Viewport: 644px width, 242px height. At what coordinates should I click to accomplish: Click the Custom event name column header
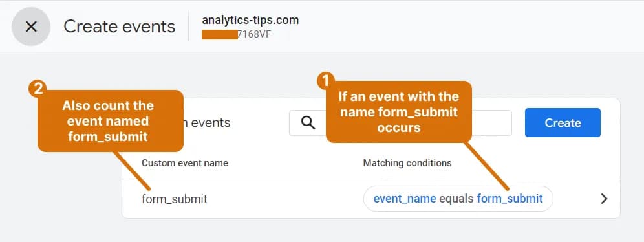click(185, 163)
